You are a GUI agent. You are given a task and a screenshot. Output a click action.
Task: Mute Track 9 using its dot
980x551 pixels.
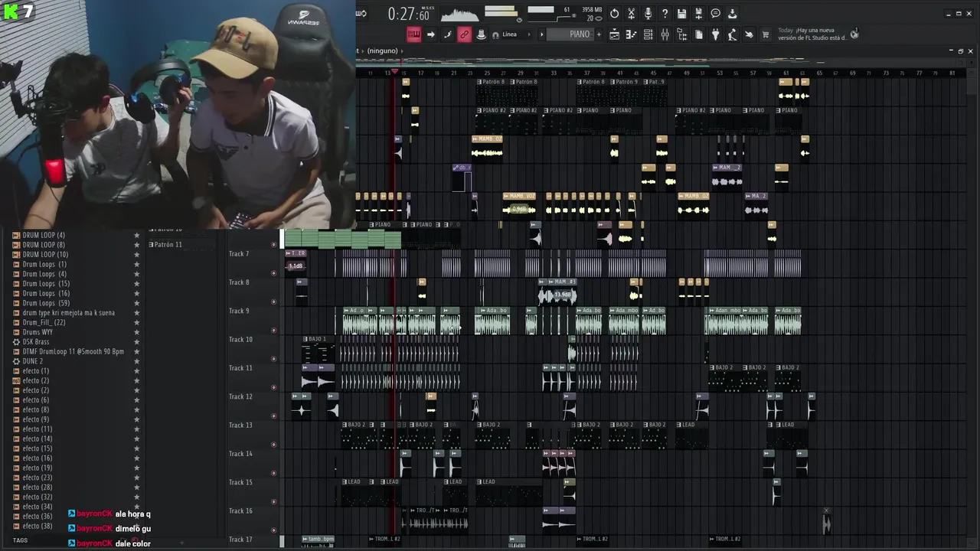pos(274,331)
